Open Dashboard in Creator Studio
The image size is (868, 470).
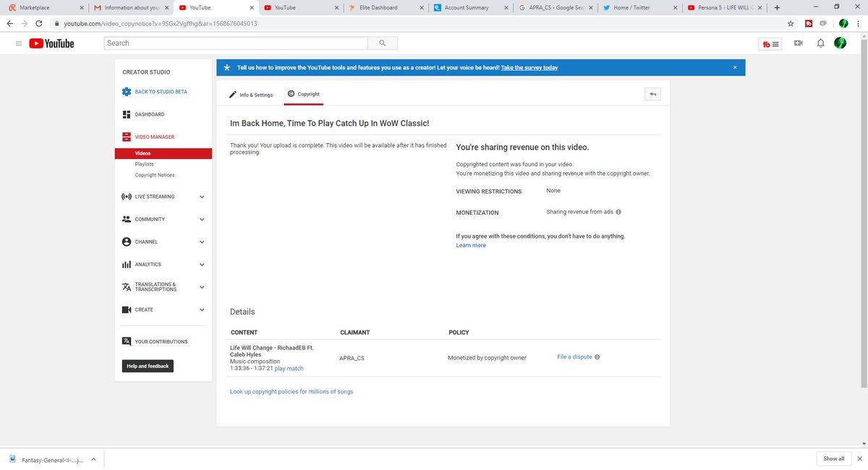tap(143, 114)
